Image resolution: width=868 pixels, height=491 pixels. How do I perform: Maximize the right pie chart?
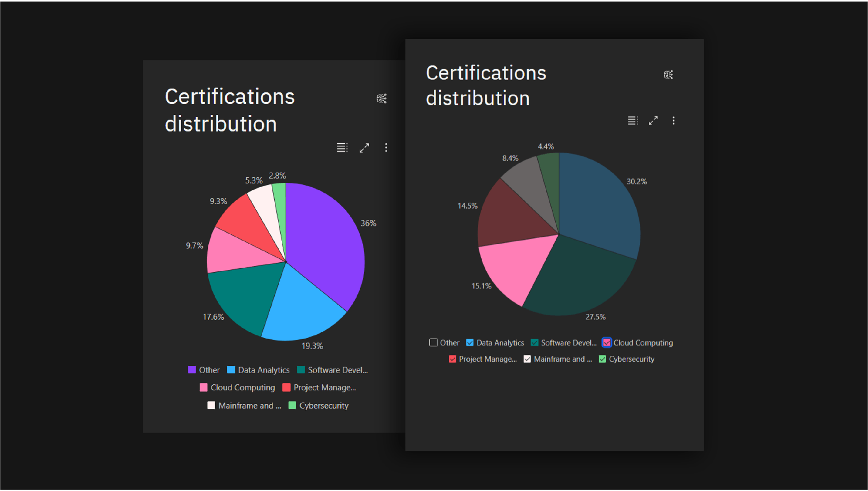pyautogui.click(x=653, y=121)
